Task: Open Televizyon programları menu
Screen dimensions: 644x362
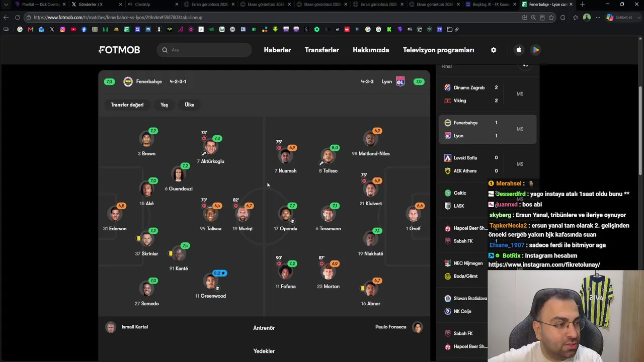Action: [438, 50]
